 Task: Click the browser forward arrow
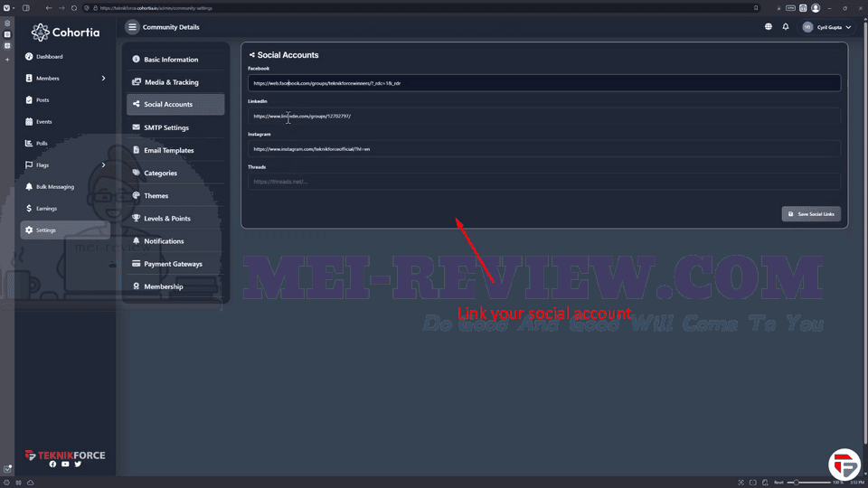[x=61, y=8]
